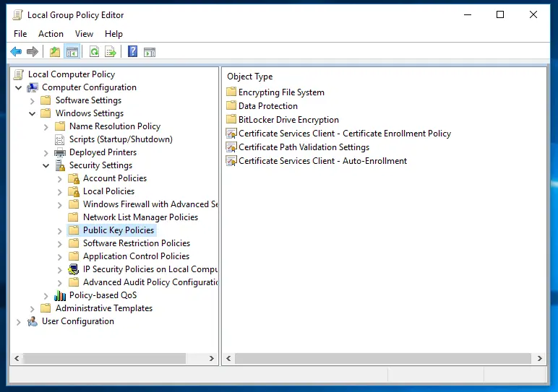Viewport: 558px width, 392px height.
Task: Open Help via blue question mark icon
Action: click(x=133, y=51)
